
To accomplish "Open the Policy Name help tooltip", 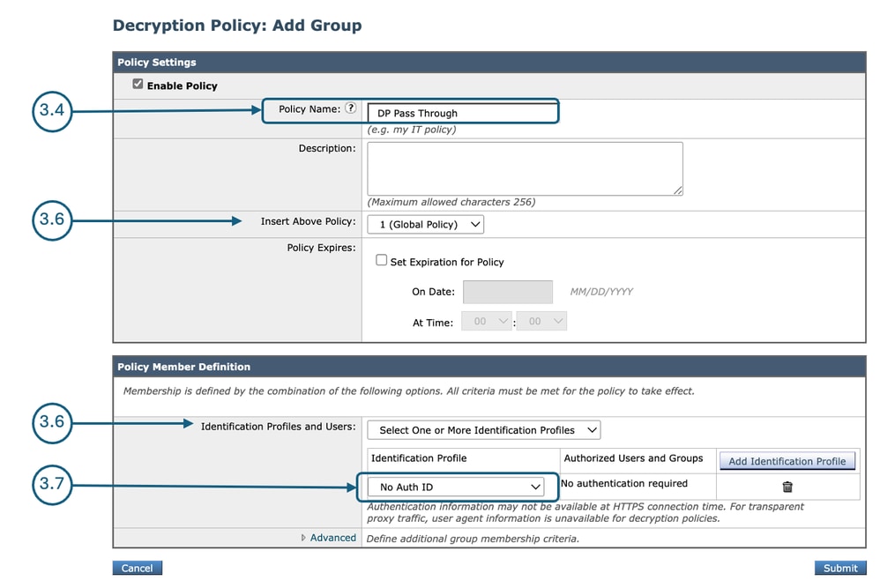I will [x=351, y=108].
